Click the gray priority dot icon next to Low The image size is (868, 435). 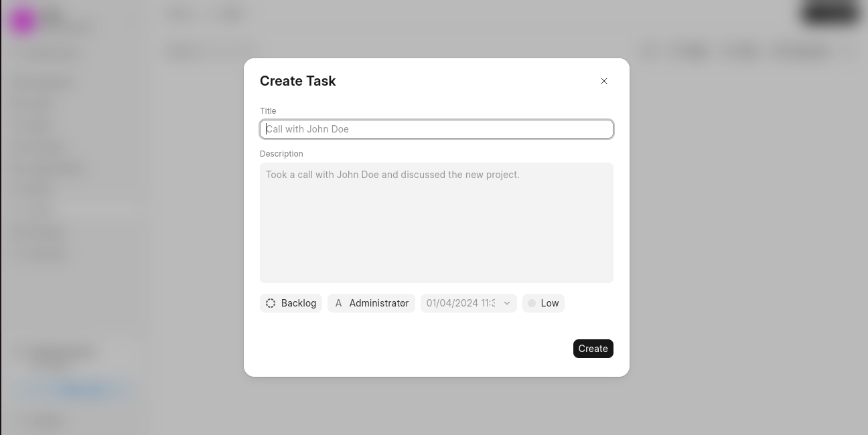click(532, 303)
